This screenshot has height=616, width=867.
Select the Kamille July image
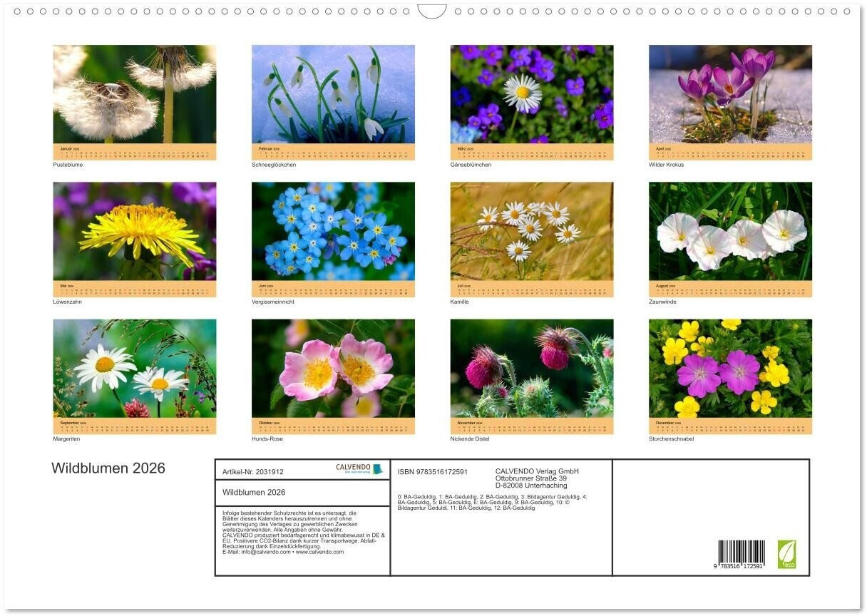coord(531,231)
